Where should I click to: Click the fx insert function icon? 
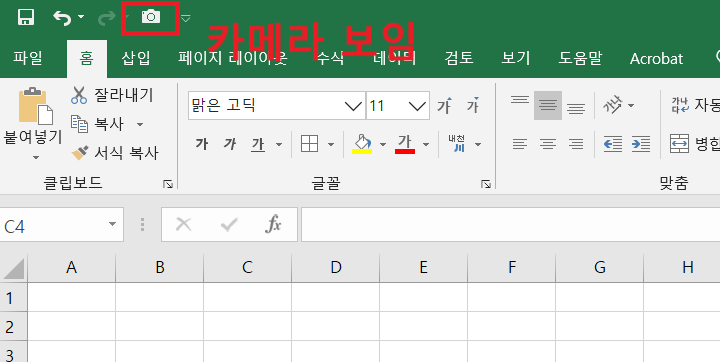pyautogui.click(x=273, y=225)
